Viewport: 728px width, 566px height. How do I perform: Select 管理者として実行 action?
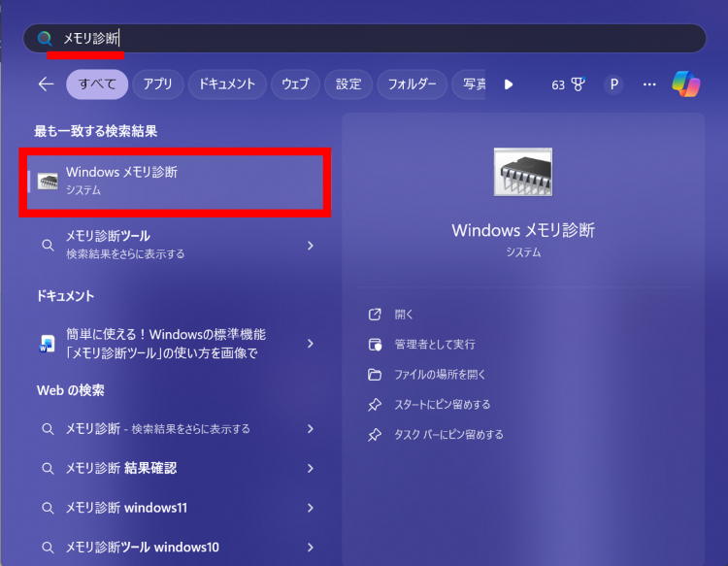(x=435, y=345)
